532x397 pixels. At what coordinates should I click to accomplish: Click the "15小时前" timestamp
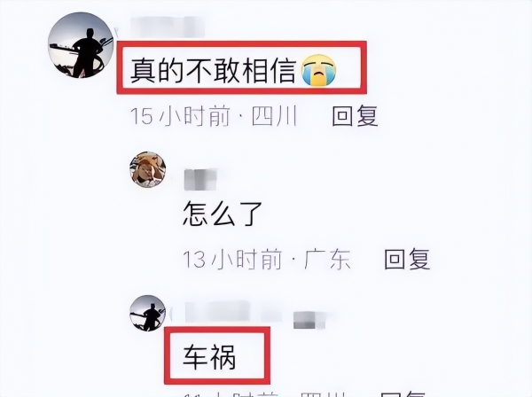[x=181, y=116]
